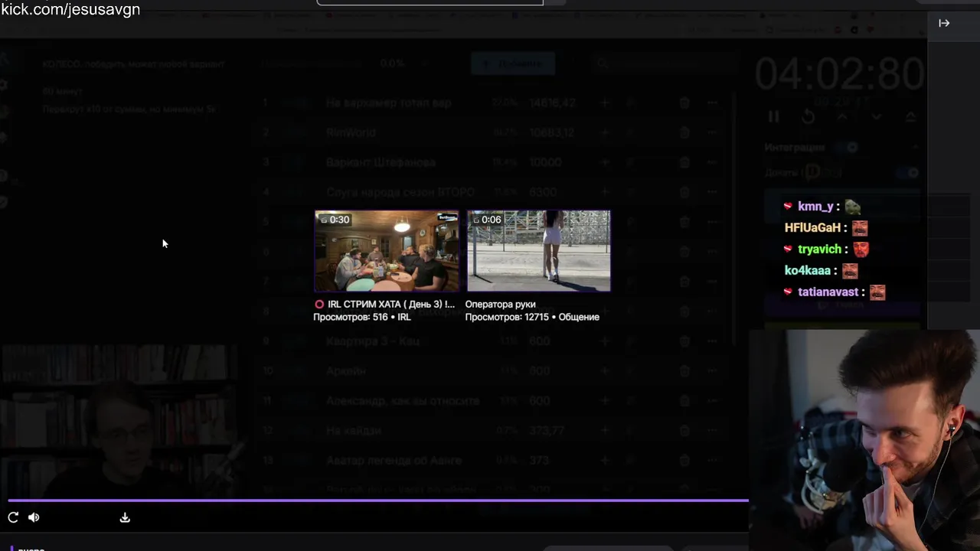Open chat user ko4kaaa

click(x=808, y=270)
